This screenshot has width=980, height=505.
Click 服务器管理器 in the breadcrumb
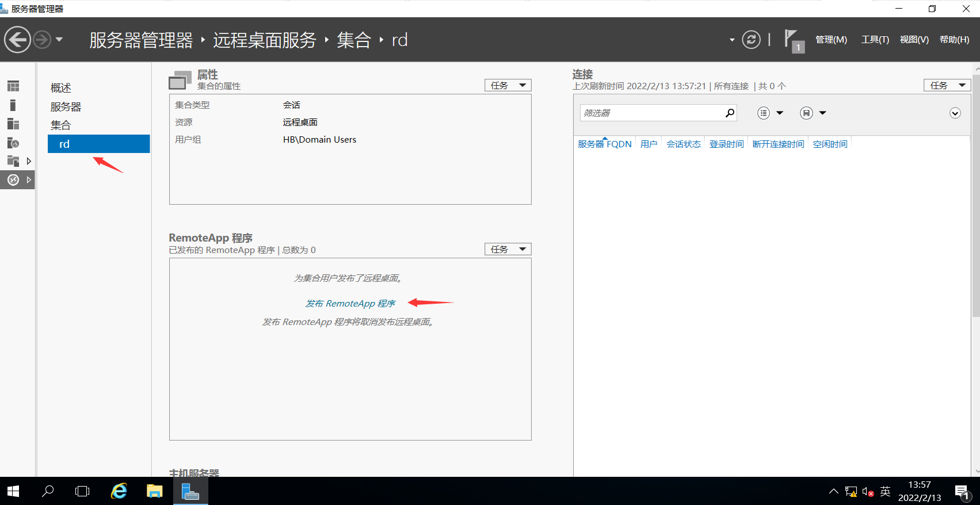point(141,40)
